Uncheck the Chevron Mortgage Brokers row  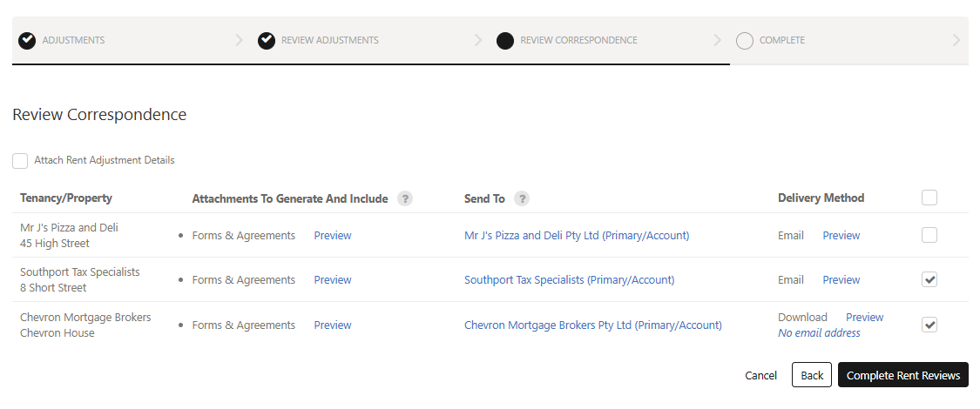pos(929,325)
